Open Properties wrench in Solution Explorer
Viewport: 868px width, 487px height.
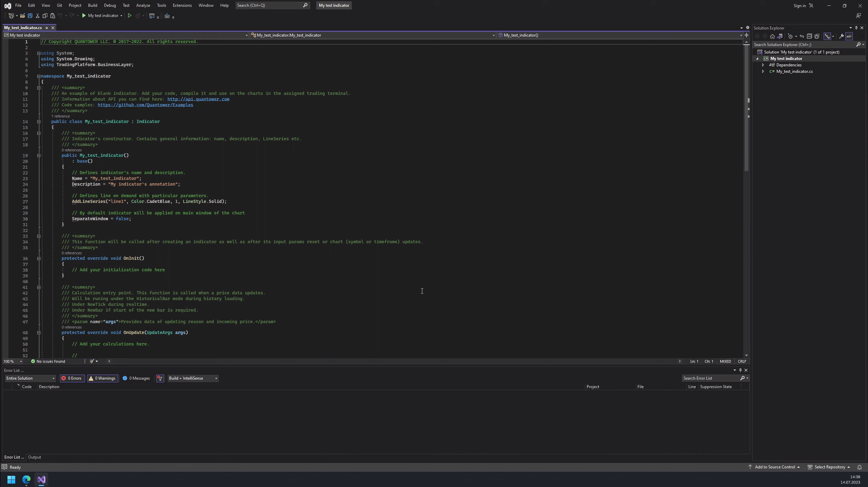click(x=841, y=36)
